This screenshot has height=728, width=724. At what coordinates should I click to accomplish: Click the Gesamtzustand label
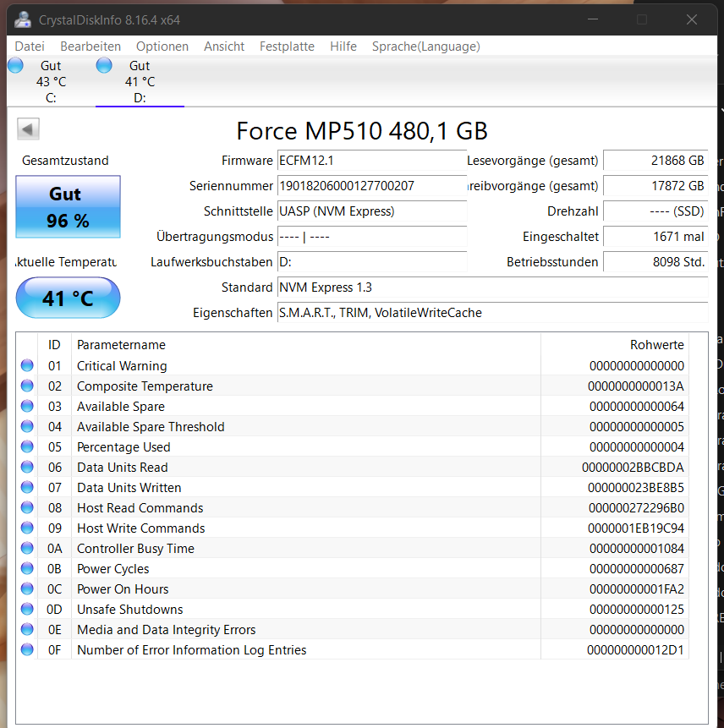pyautogui.click(x=65, y=161)
